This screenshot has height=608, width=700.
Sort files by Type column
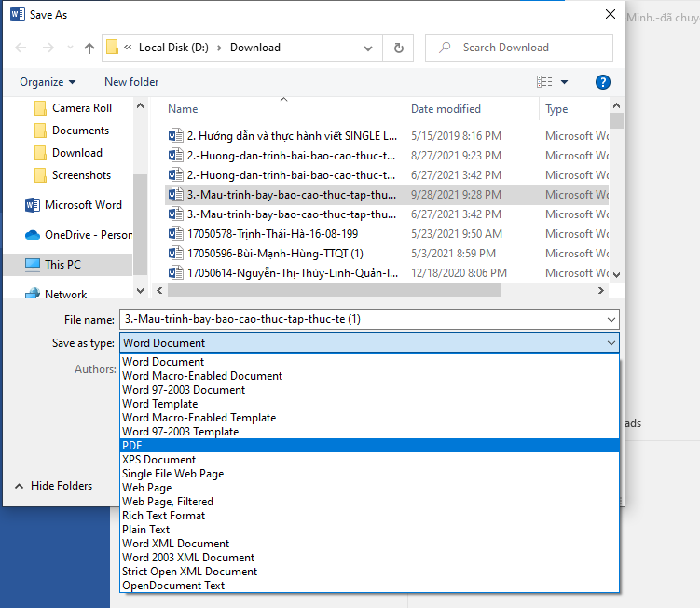(556, 109)
